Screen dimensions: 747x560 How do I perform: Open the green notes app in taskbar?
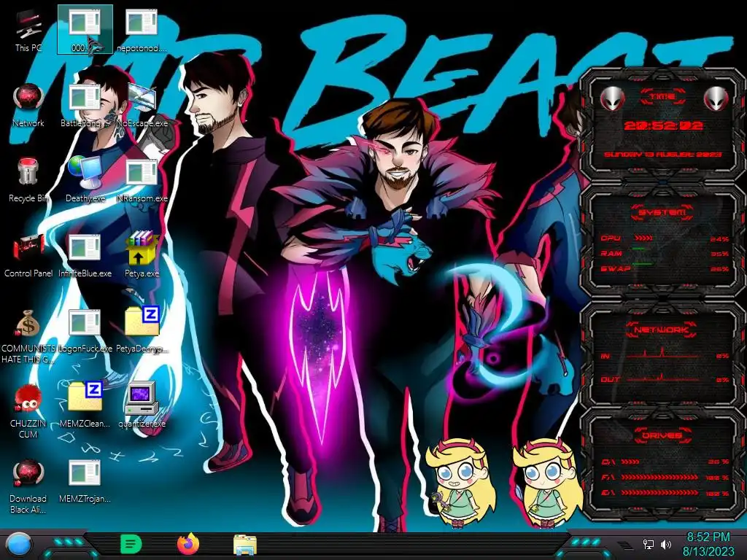click(x=131, y=544)
